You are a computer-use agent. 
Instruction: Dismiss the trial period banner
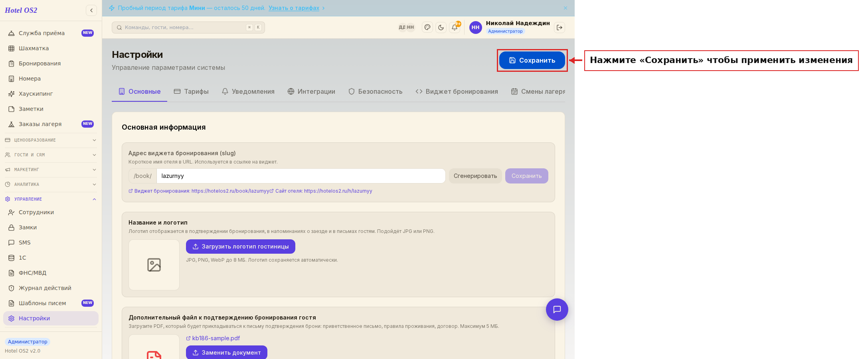point(565,8)
